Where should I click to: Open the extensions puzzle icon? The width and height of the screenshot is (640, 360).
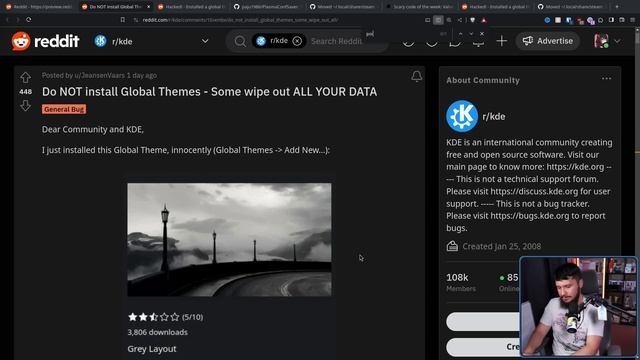pyautogui.click(x=600, y=20)
